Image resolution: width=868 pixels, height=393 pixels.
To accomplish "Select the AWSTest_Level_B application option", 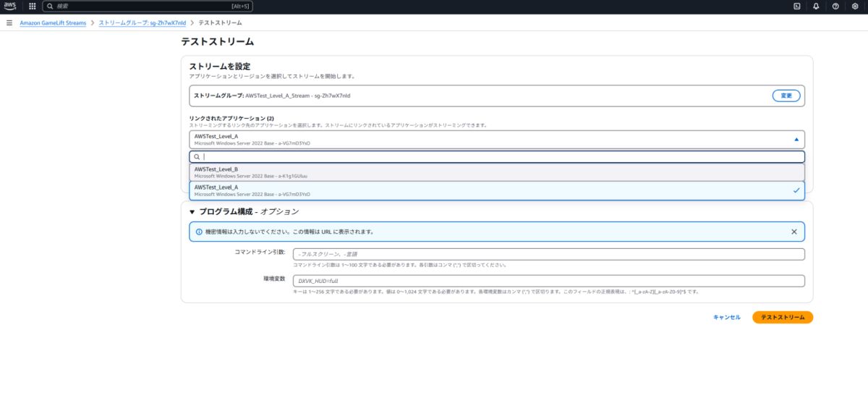I will [497, 172].
